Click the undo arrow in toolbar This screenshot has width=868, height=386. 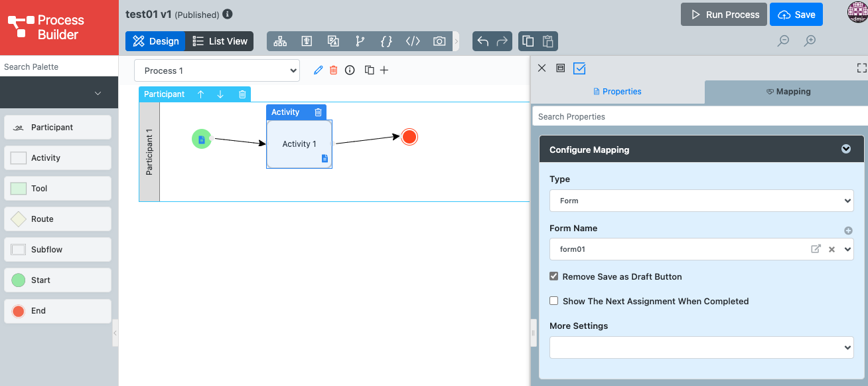pos(482,41)
